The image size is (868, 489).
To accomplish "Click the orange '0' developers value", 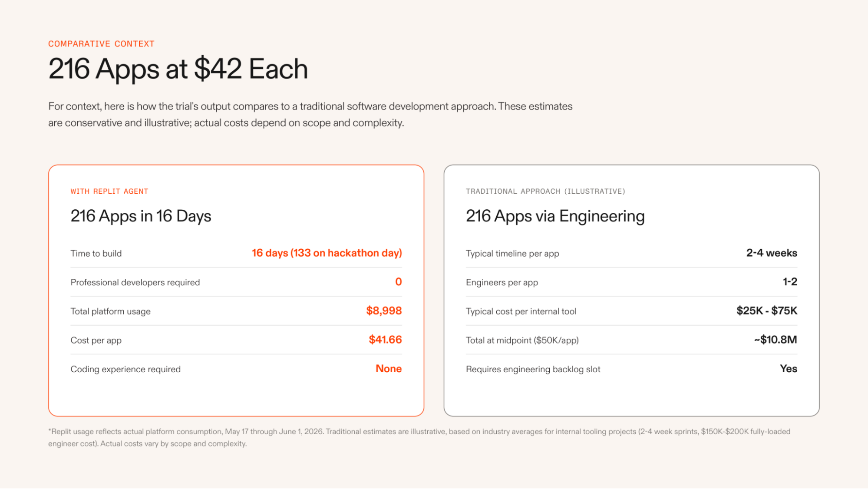I will pos(399,282).
